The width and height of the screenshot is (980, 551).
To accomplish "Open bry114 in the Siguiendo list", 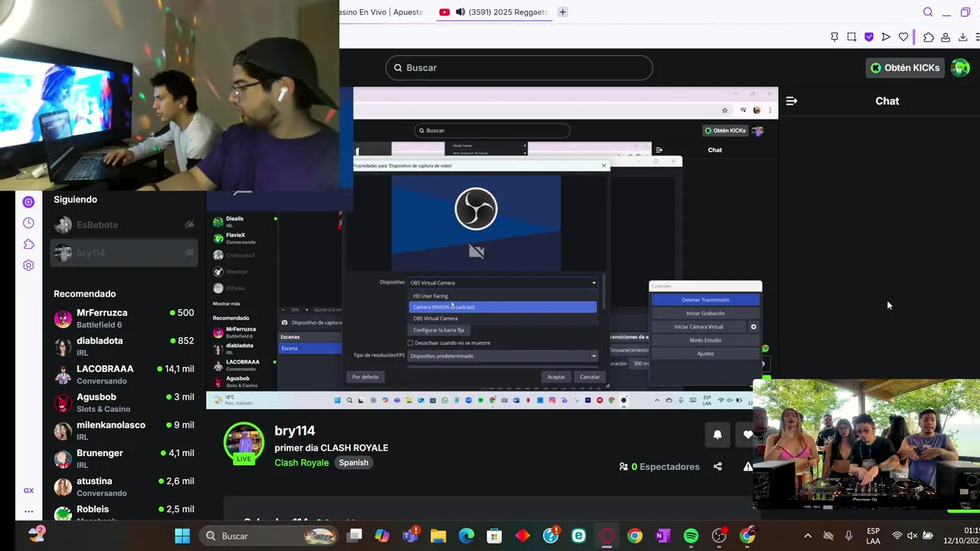I will pos(124,253).
